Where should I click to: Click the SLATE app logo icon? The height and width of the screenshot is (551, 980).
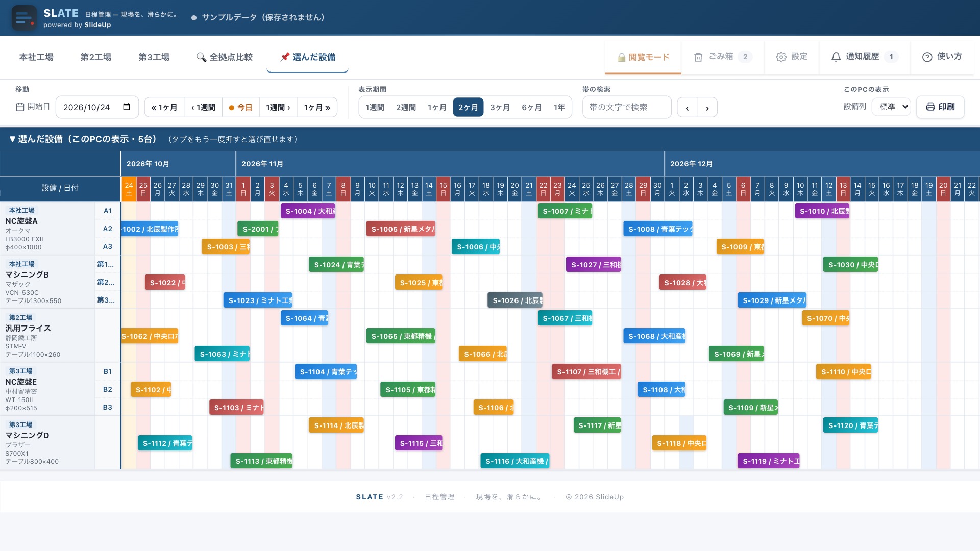[24, 18]
